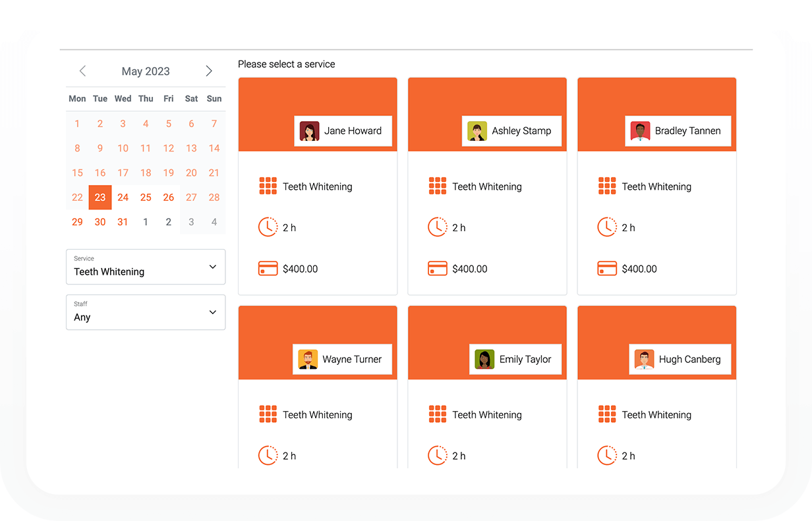Screen dimensions: 812x521
Task: Click clock icon in Hugh Canberg's card
Action: 607,455
